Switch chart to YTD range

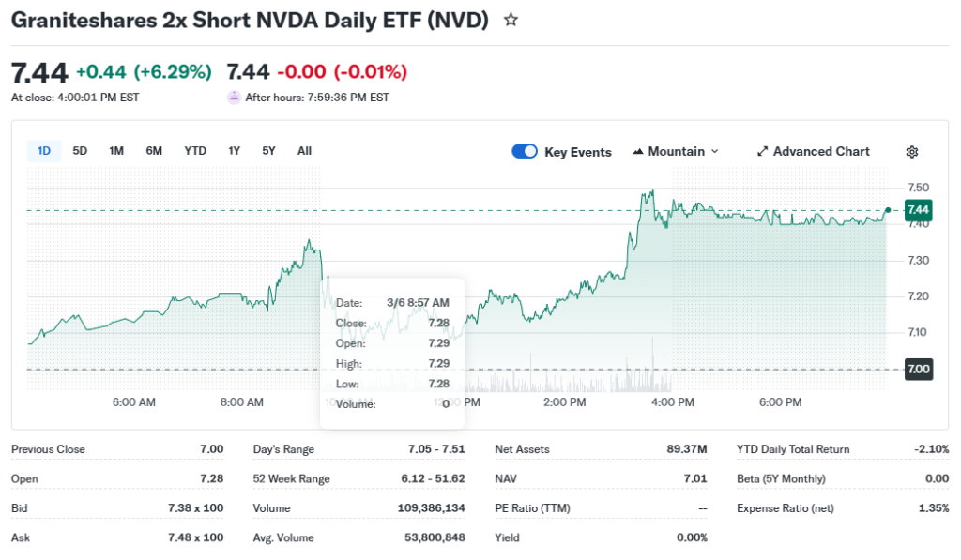click(x=195, y=151)
